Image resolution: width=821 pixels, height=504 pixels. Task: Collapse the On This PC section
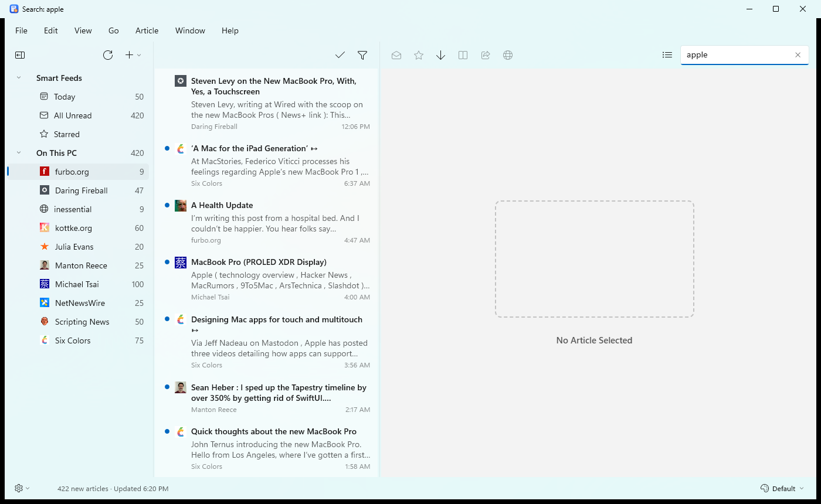click(19, 153)
